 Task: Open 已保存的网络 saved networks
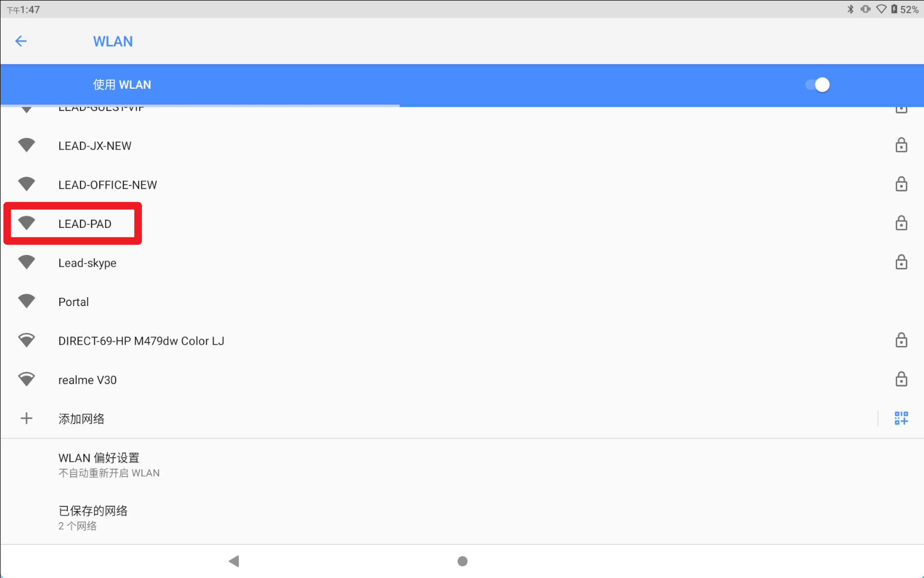coord(93,517)
